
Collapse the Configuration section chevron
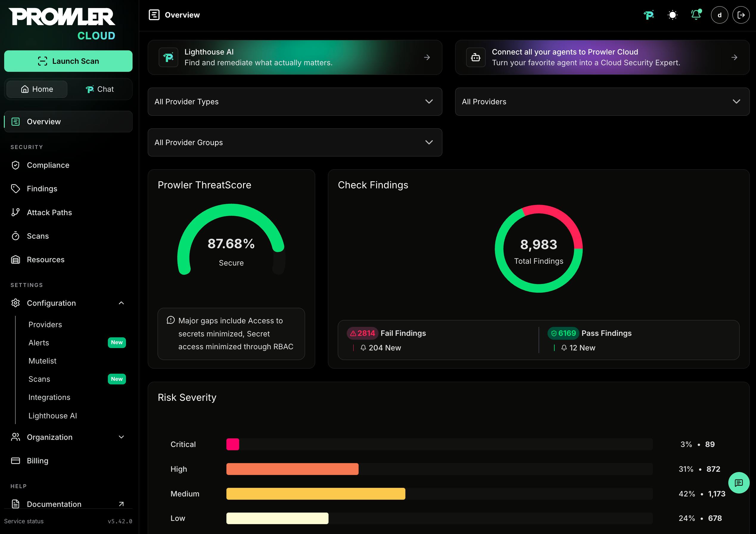pyautogui.click(x=121, y=303)
